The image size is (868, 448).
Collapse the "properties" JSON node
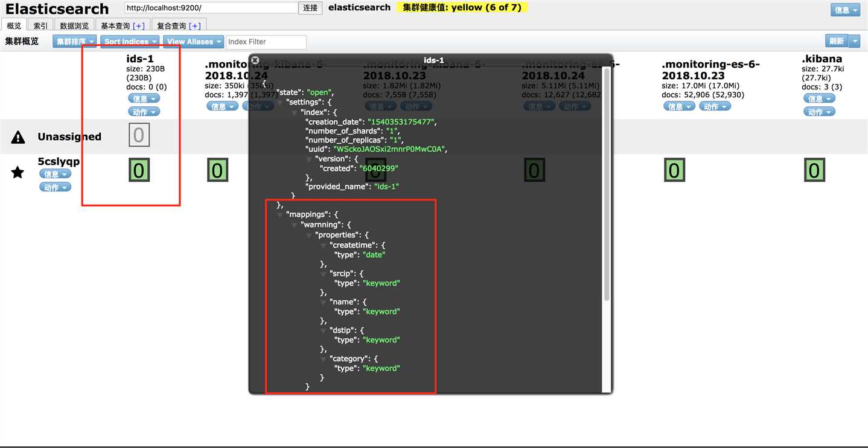pyautogui.click(x=310, y=235)
